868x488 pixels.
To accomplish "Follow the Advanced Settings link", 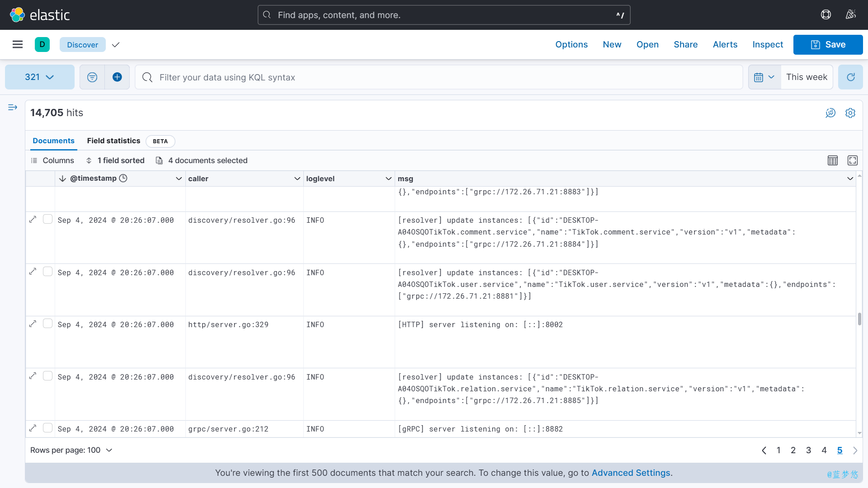I will pos(631,473).
